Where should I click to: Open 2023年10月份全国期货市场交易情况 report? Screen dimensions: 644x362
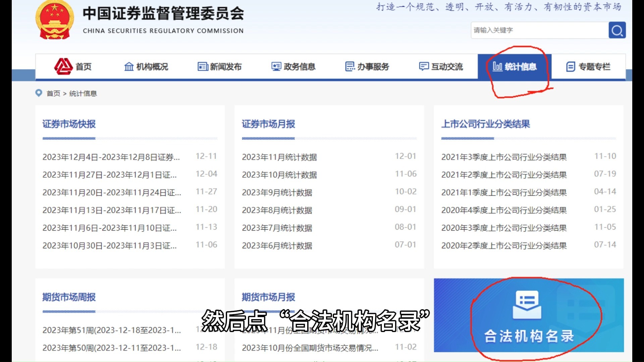[310, 348]
